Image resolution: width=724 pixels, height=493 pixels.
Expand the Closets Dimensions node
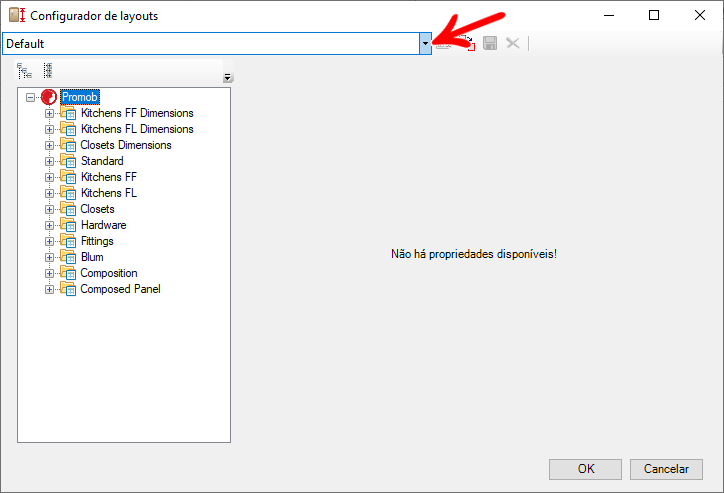49,145
